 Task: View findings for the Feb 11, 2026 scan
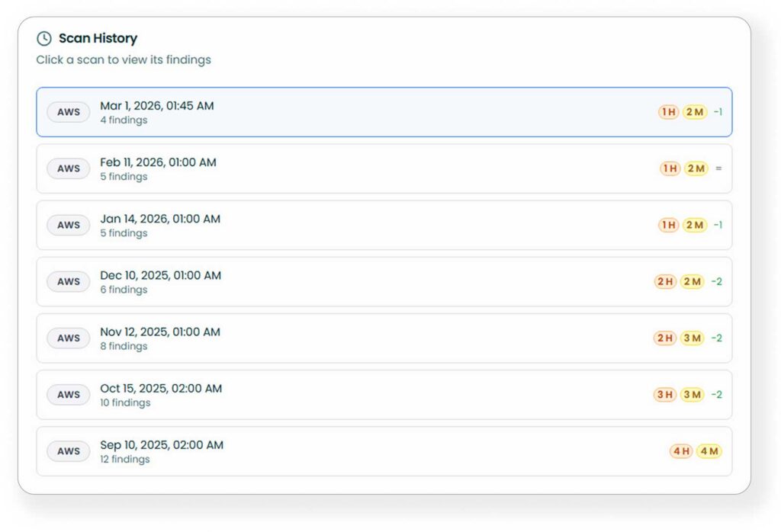(381, 168)
